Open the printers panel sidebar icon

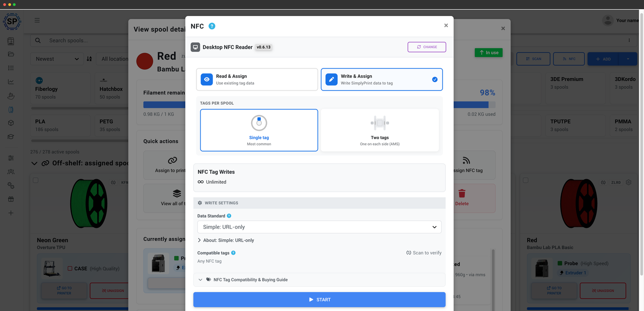pos(11,41)
